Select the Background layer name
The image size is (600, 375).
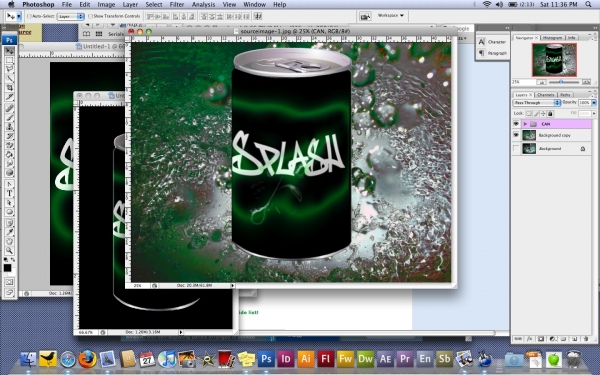[x=550, y=148]
